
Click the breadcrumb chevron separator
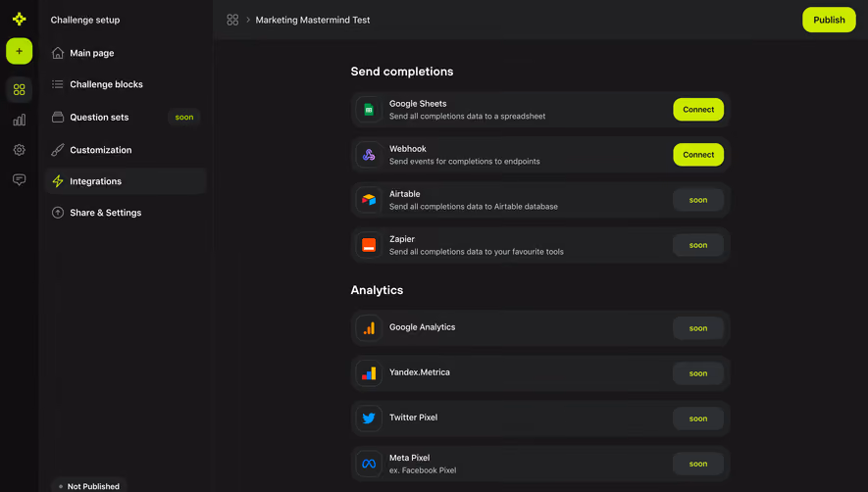pyautogui.click(x=248, y=20)
